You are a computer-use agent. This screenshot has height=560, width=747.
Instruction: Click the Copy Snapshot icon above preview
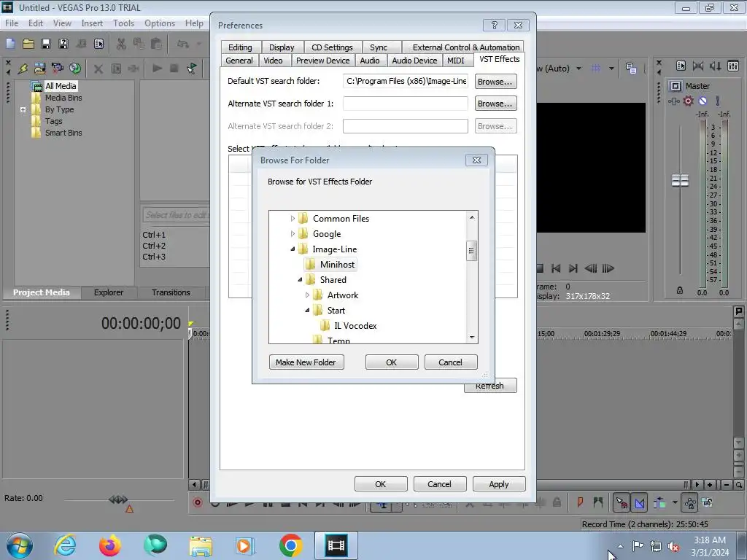tap(631, 69)
